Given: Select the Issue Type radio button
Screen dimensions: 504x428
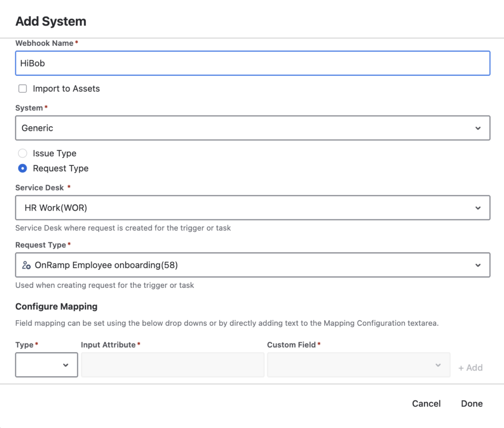Looking at the screenshot, I should pyautogui.click(x=23, y=153).
